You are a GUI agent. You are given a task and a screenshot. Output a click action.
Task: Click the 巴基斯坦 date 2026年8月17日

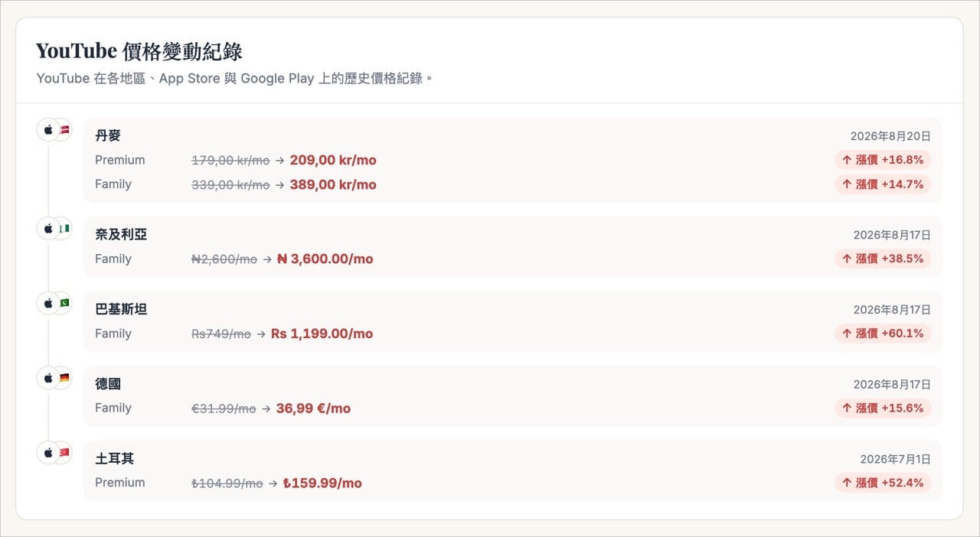coord(892,310)
